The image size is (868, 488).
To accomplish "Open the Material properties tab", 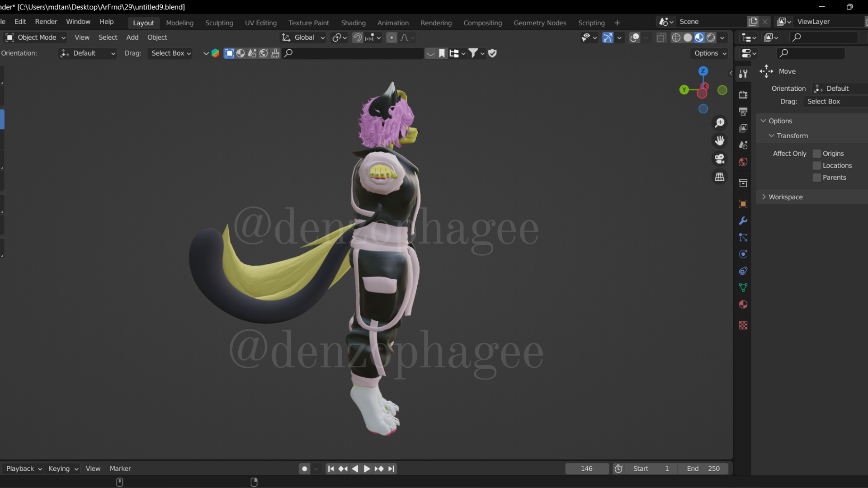I will [x=743, y=305].
